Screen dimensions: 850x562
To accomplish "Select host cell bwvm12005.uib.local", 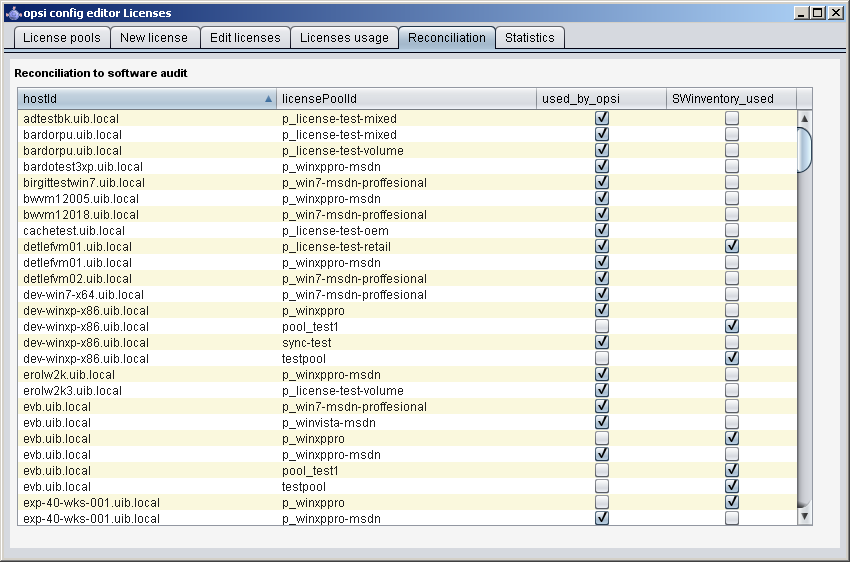I will [147, 198].
